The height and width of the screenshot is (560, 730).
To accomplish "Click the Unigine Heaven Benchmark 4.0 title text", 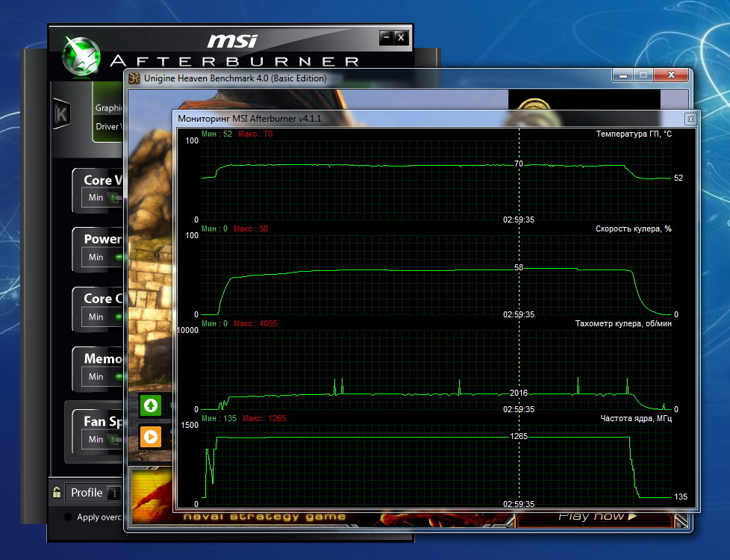I will tap(235, 78).
